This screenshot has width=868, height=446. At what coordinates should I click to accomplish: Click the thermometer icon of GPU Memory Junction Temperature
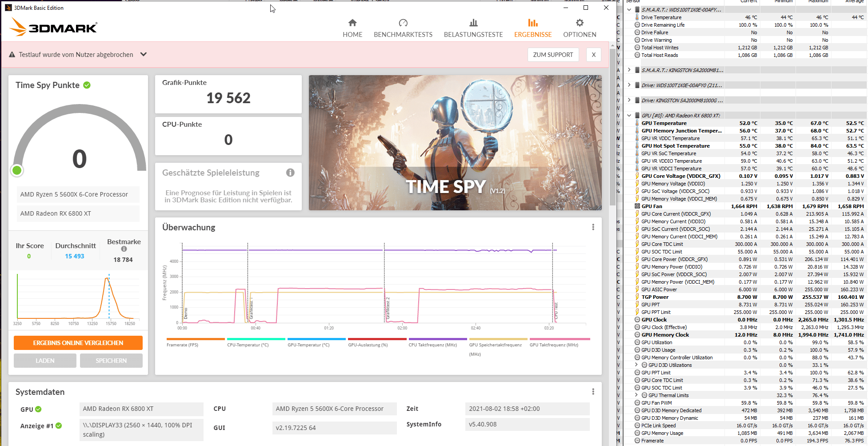pos(637,131)
